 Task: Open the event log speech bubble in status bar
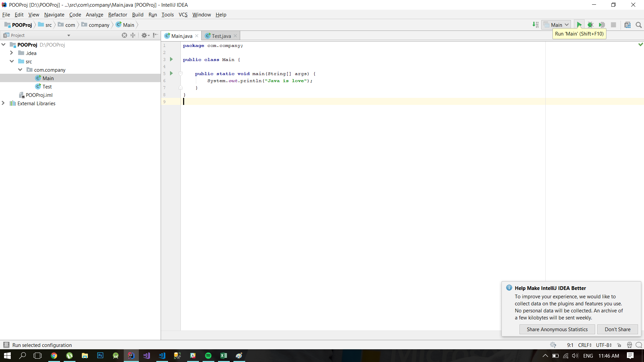[x=639, y=345]
